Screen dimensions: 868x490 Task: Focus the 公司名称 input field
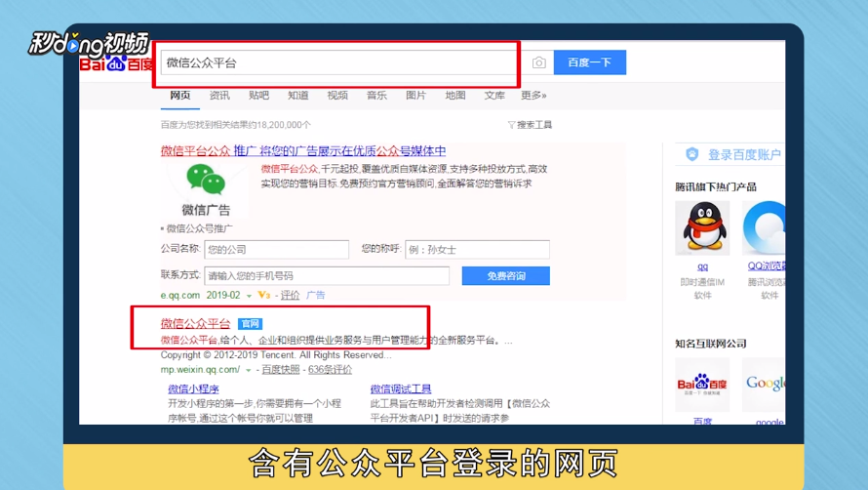coord(277,250)
